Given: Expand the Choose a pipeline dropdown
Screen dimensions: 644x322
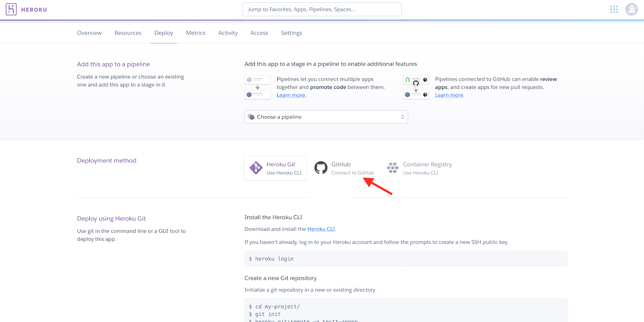Looking at the screenshot, I should click(326, 117).
